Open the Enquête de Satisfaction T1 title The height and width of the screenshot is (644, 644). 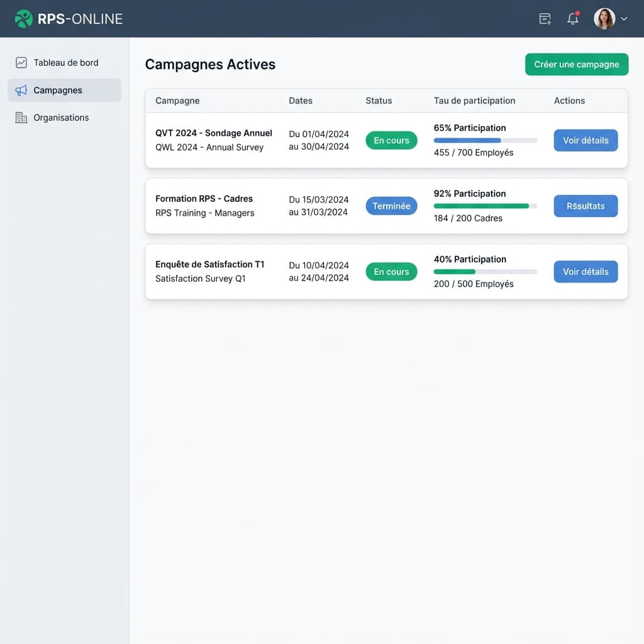pyautogui.click(x=210, y=265)
